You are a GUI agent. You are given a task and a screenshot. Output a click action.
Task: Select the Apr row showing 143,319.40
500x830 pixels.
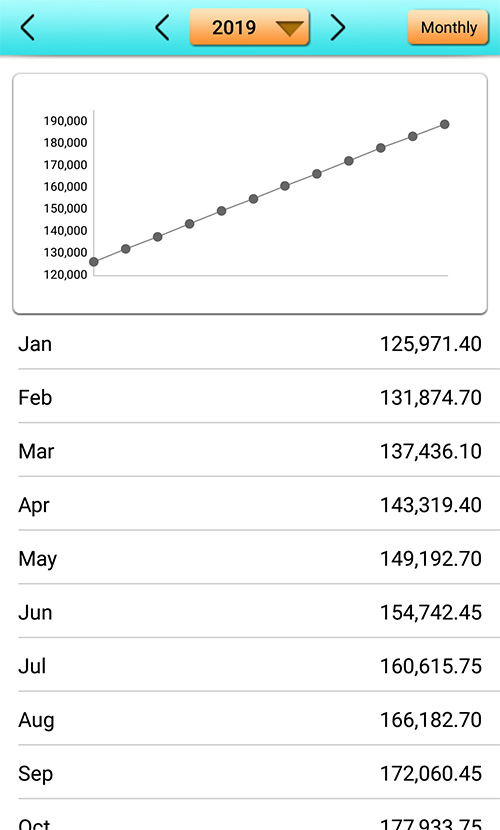pos(250,505)
